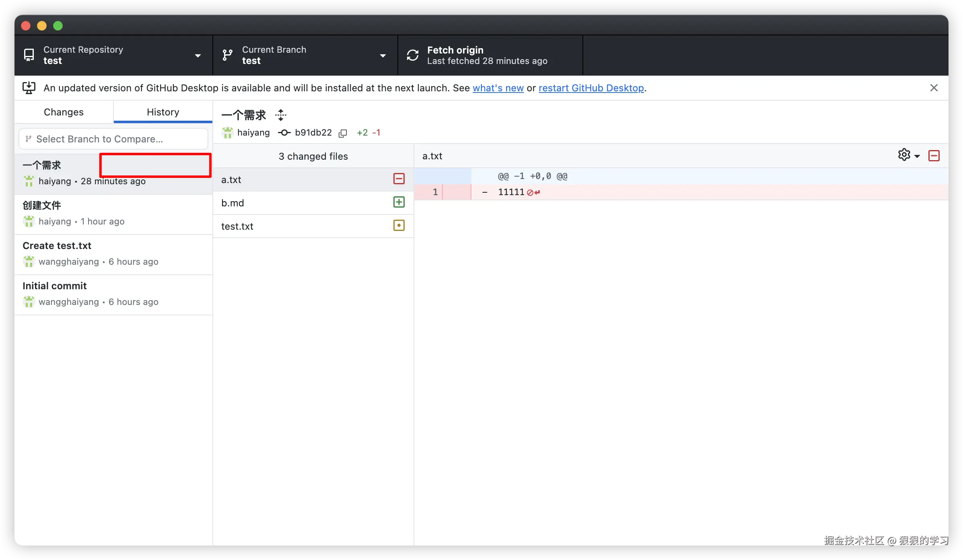Click the expand commit summary icon
Screen dimensions: 963x560
(281, 115)
